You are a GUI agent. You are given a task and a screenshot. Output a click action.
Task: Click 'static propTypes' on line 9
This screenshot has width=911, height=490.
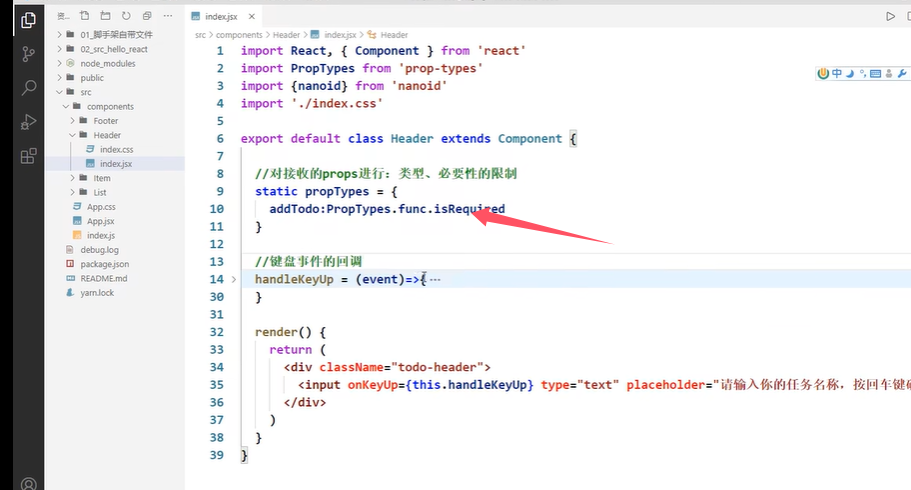[312, 192]
